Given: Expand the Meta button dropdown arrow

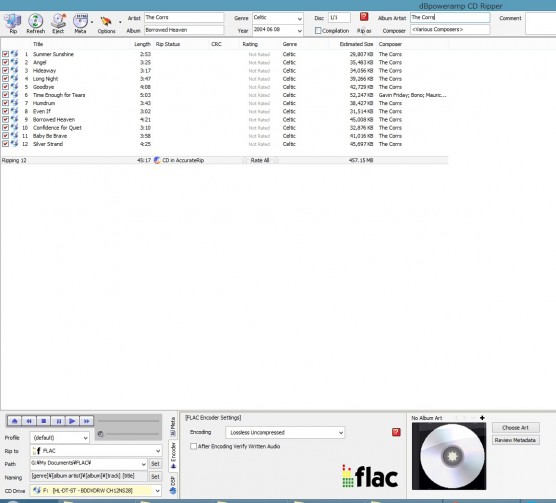Looking at the screenshot, I should (x=92, y=22).
